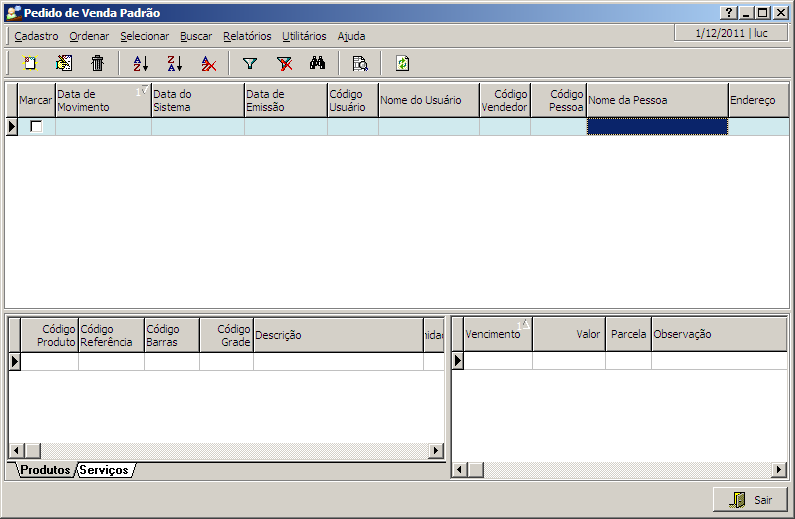Sort descending with Z-A icon

[175, 63]
